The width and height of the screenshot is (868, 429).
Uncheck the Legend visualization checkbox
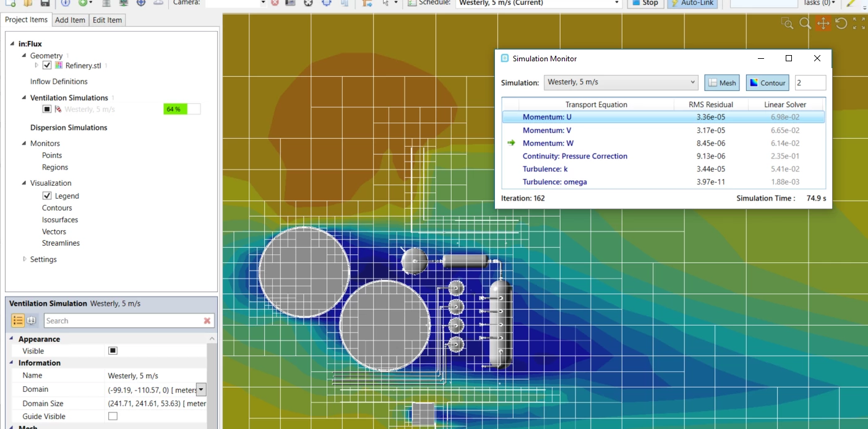pyautogui.click(x=47, y=196)
